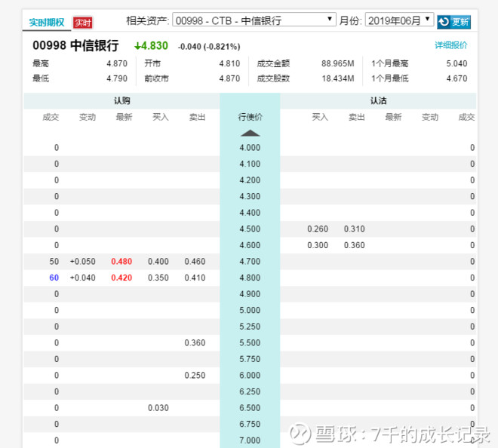Click put ask 0.360 at strike 4.600
The width and height of the screenshot is (498, 448).
[355, 245]
